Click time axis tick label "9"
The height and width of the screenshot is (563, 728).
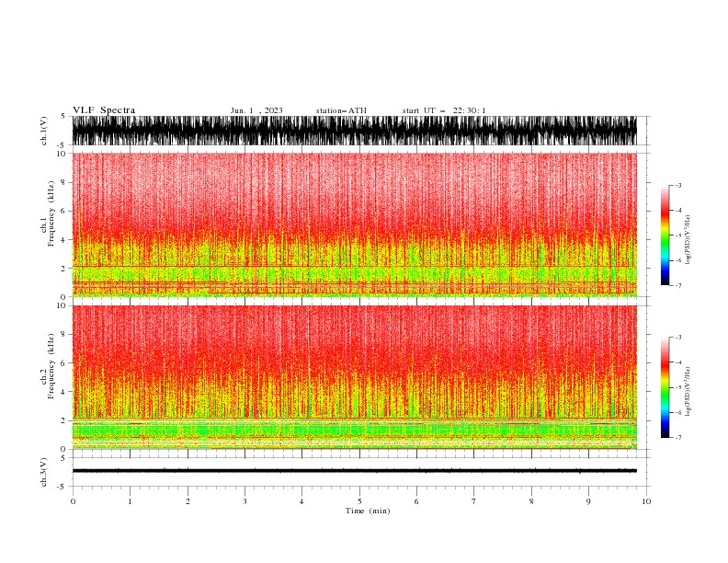click(588, 501)
